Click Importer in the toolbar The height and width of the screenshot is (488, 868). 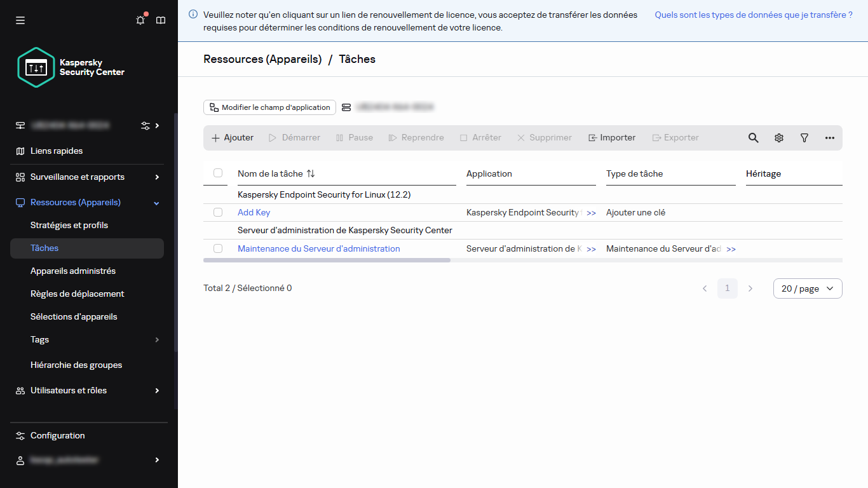(x=612, y=138)
